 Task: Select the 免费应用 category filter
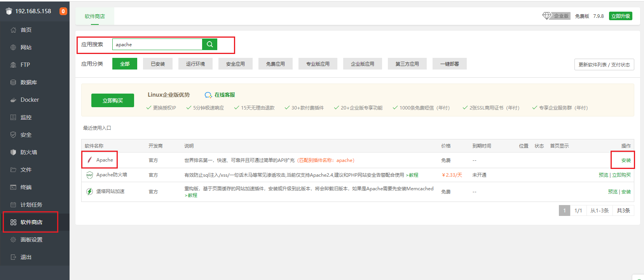click(x=276, y=64)
